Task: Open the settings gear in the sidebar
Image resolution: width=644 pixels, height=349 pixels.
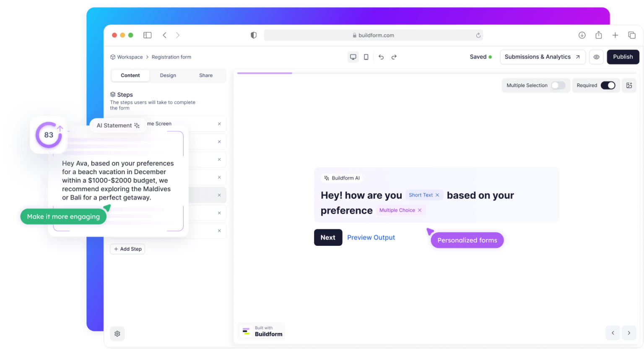Action: [117, 333]
